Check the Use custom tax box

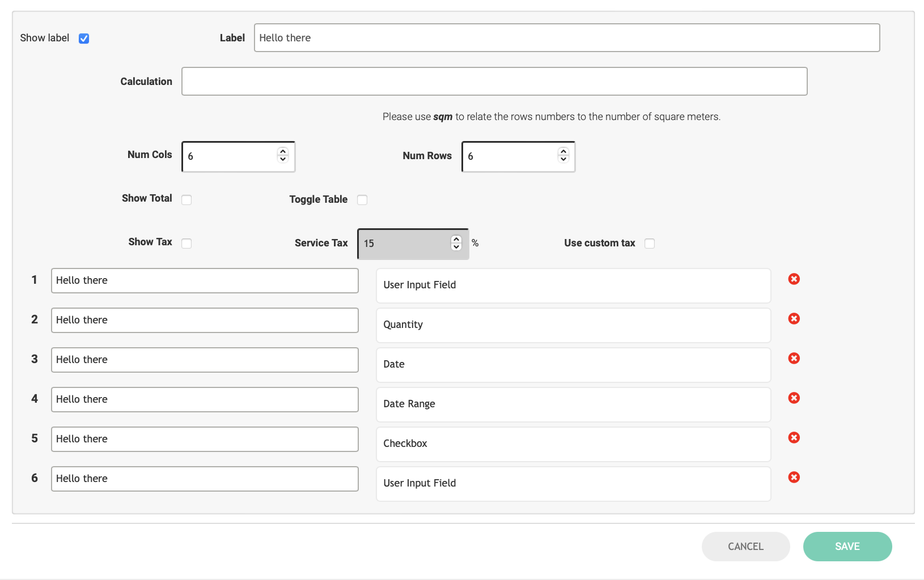[650, 244]
